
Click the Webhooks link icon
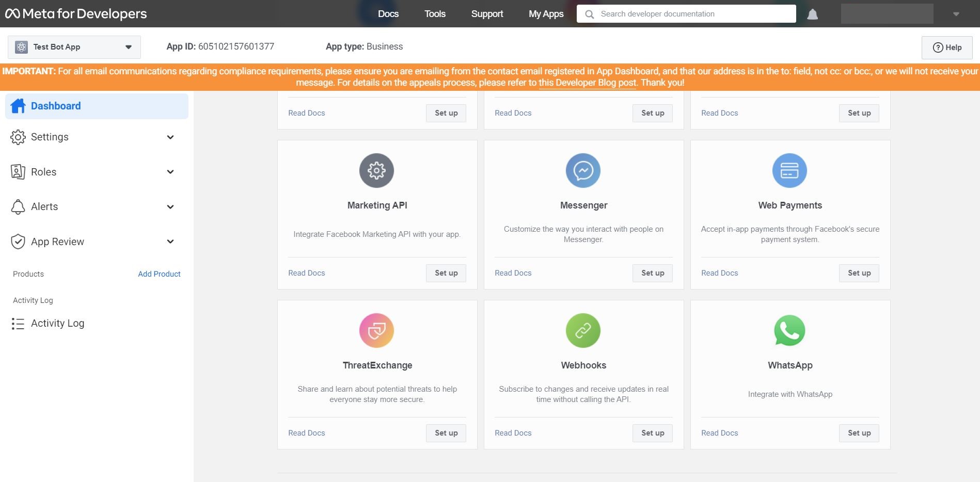click(583, 330)
